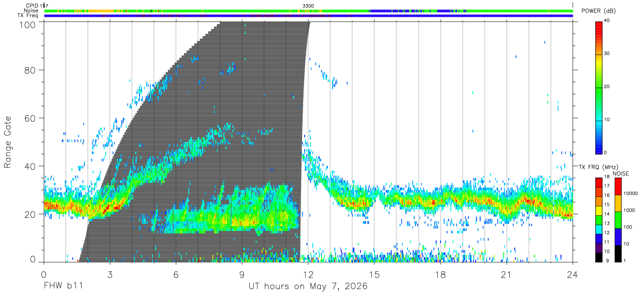Click the FHW b11 radar beam label
Image resolution: width=644 pixels, height=297 pixels.
click(63, 287)
